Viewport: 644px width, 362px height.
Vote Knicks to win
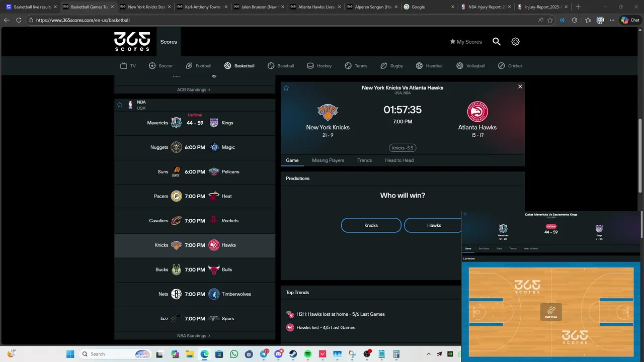tap(371, 225)
